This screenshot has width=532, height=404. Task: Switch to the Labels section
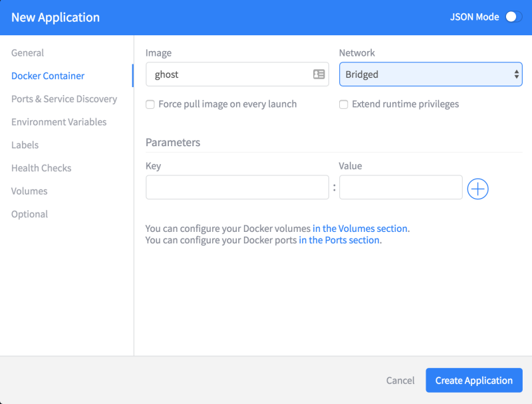[25, 145]
